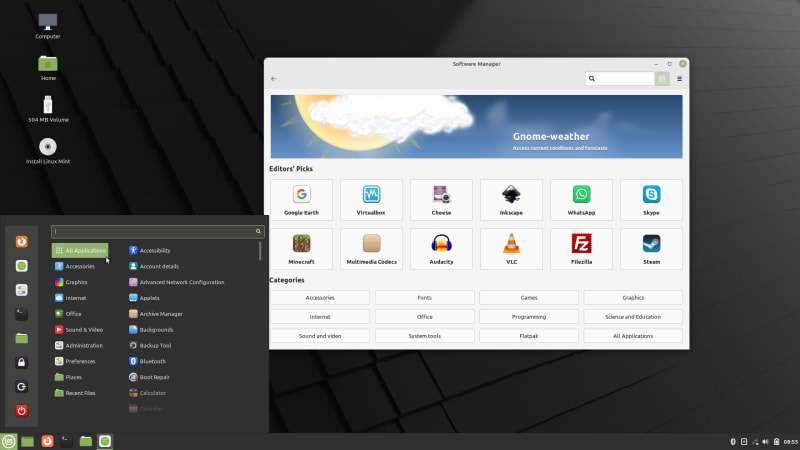Open Inkscape from Editors' Picks

coord(511,199)
